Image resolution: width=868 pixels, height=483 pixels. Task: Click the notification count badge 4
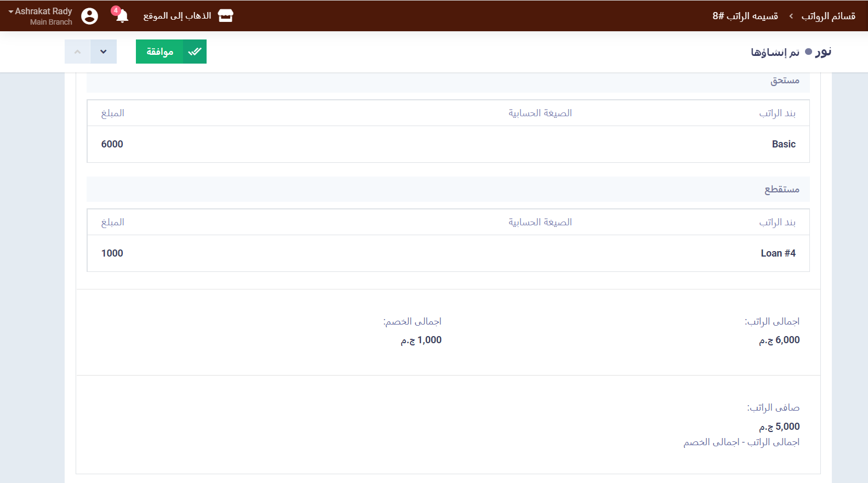116,10
